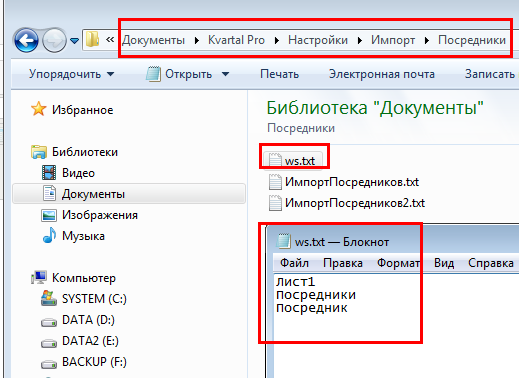Screen dimensions: 519x378
Task: Open the Упорядочить dropdown menu
Action: point(71,74)
